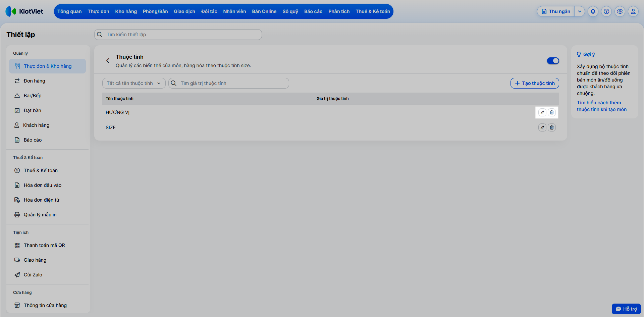Open Hóa đơn đầu vào settings
This screenshot has width=644, height=317.
click(x=47, y=185)
